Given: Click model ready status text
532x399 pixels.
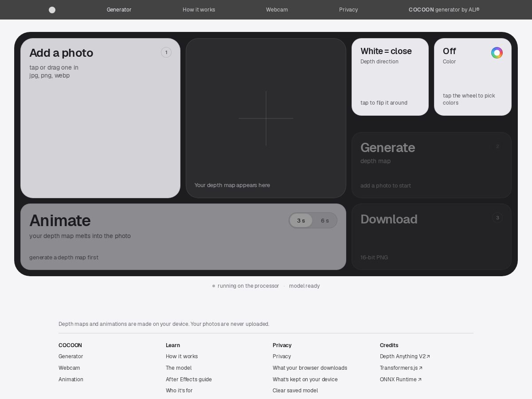Looking at the screenshot, I should pyautogui.click(x=305, y=286).
